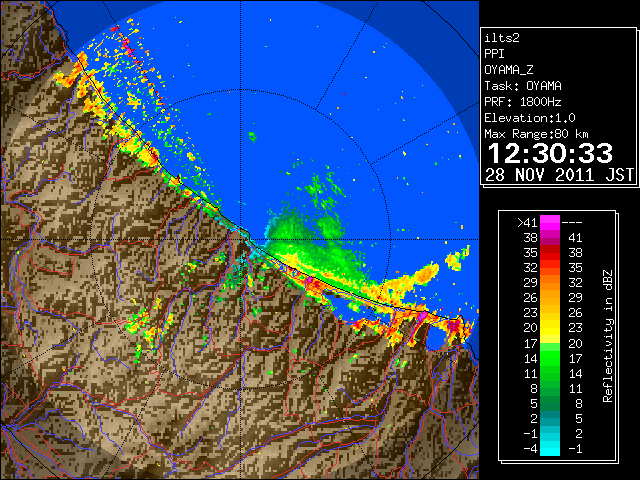Click the ">41" legend label
Screen dimensions: 640x480
click(x=527, y=223)
